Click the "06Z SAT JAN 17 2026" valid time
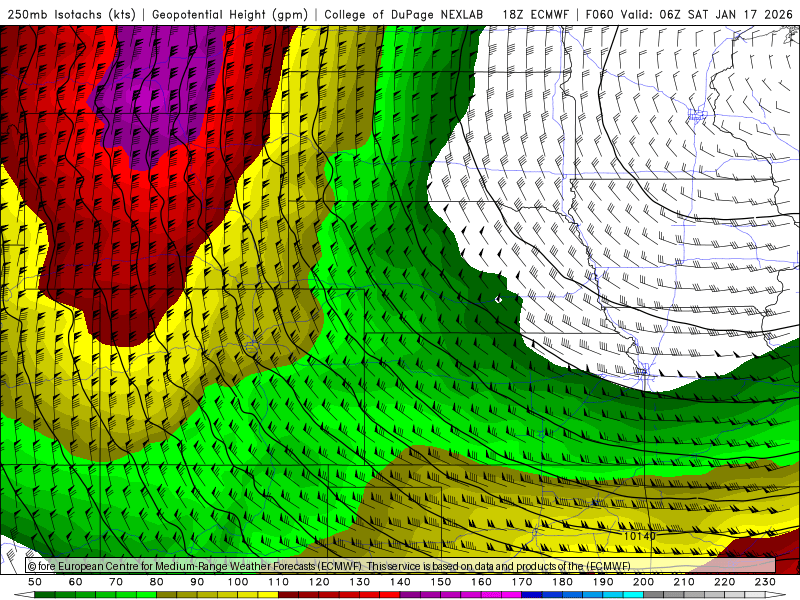 726,14
